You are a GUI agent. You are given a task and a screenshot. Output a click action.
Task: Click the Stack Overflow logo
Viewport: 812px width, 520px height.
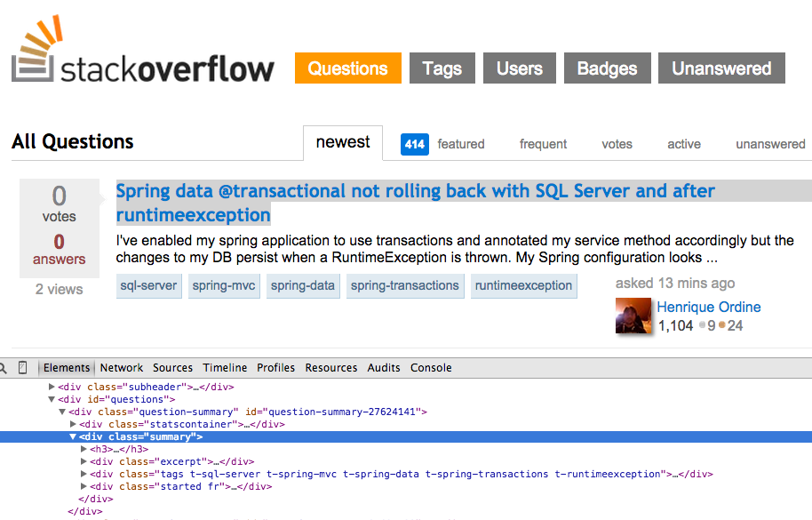(x=142, y=49)
